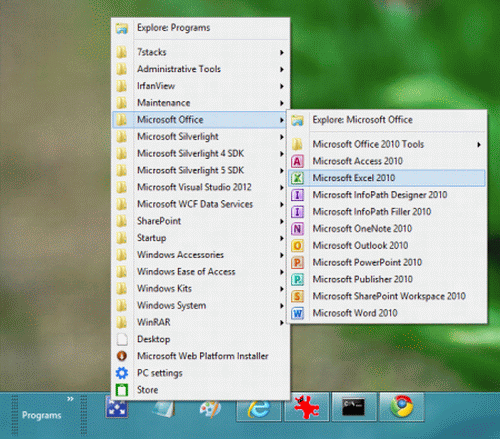Click the Desktop text label

tap(154, 340)
